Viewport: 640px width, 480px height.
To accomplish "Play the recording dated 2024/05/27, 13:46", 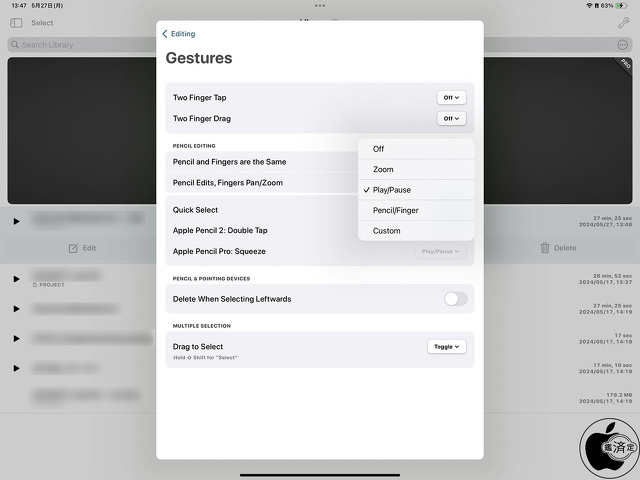I will coord(16,221).
